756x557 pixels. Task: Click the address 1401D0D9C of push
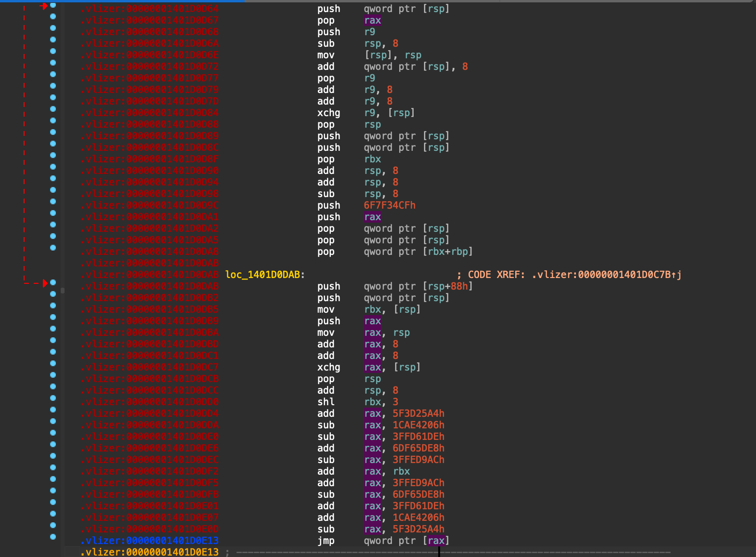tap(150, 205)
